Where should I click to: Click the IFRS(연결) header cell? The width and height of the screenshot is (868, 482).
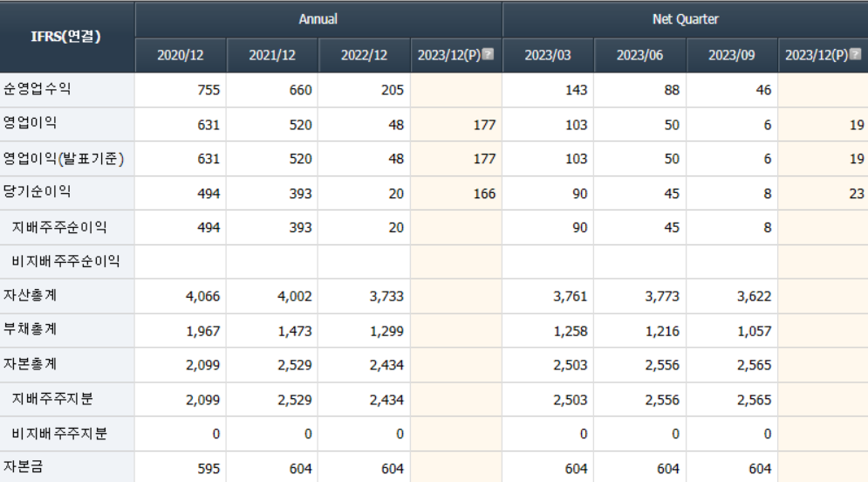(66, 37)
